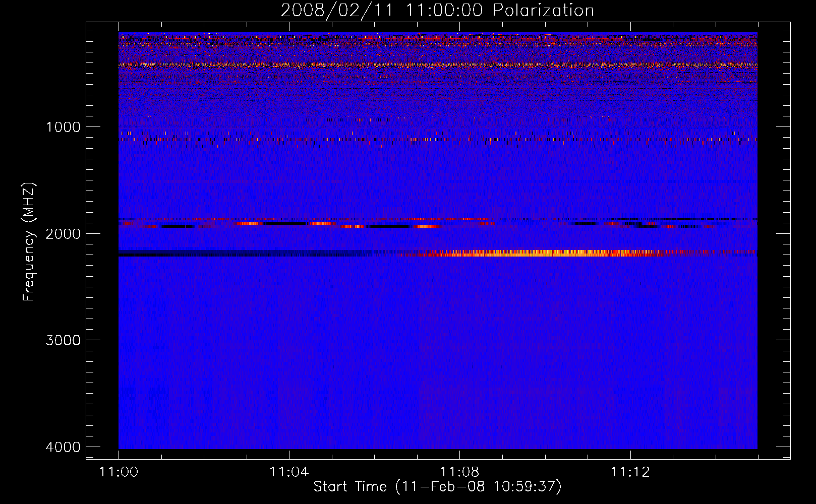Click the 11:08 time tick label
816x504 pixels.
click(x=459, y=472)
